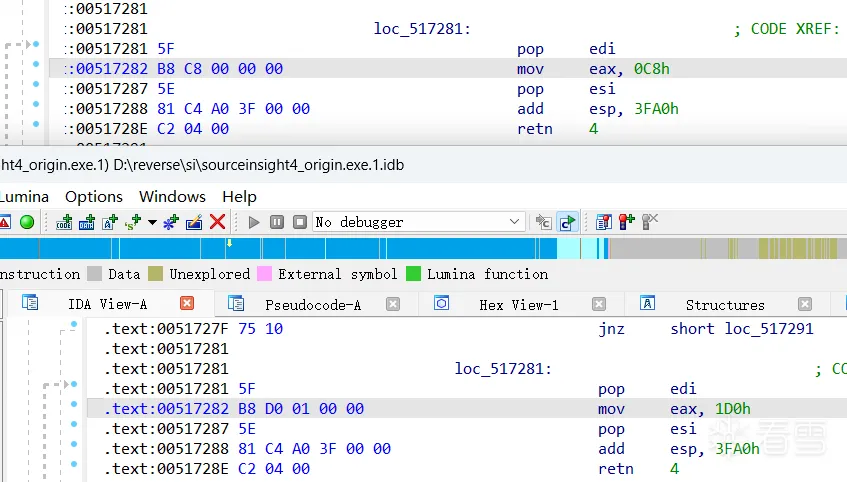Click the create ASCII string toolbar icon
This screenshot has width=847, height=482.
click(110, 222)
